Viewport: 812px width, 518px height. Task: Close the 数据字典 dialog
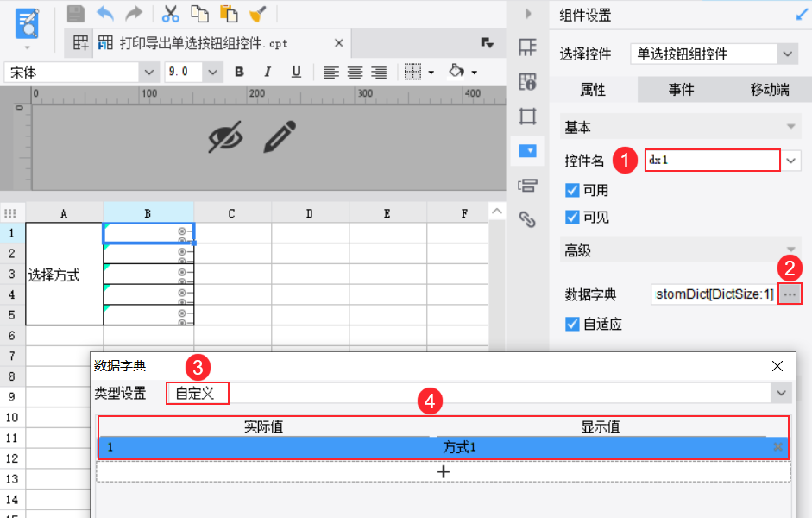coord(777,366)
